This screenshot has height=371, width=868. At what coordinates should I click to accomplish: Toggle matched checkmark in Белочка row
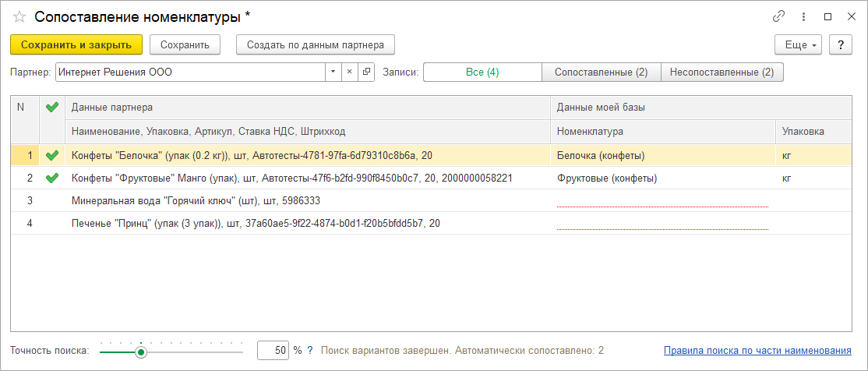click(x=52, y=156)
